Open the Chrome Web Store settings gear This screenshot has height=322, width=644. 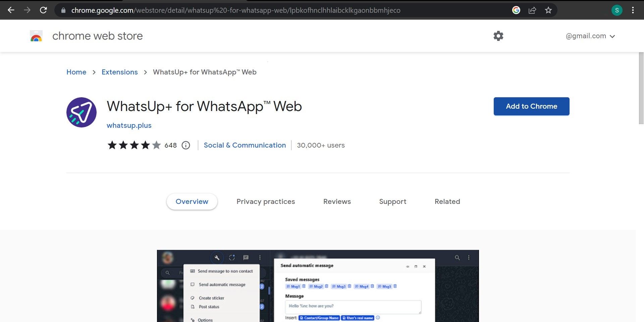pyautogui.click(x=498, y=36)
